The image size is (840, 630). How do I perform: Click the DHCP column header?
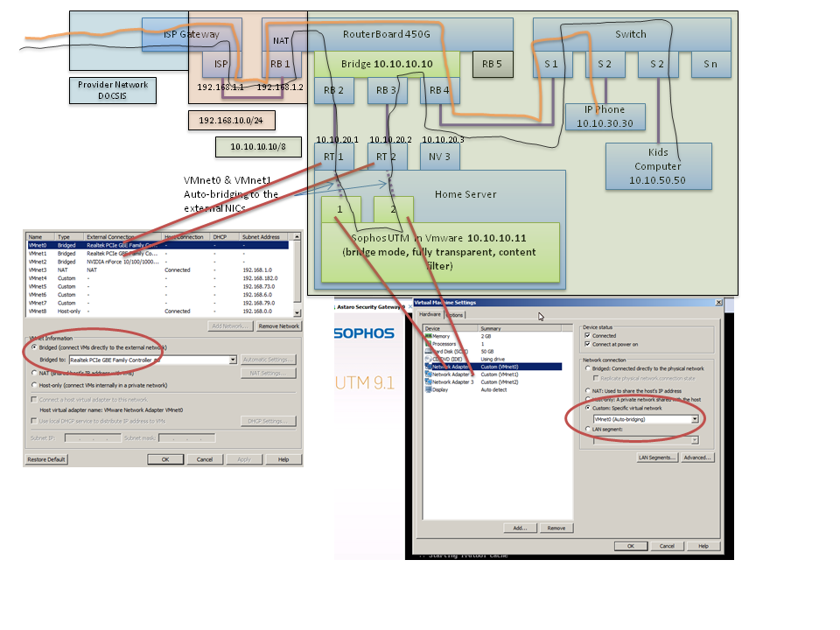[225, 237]
